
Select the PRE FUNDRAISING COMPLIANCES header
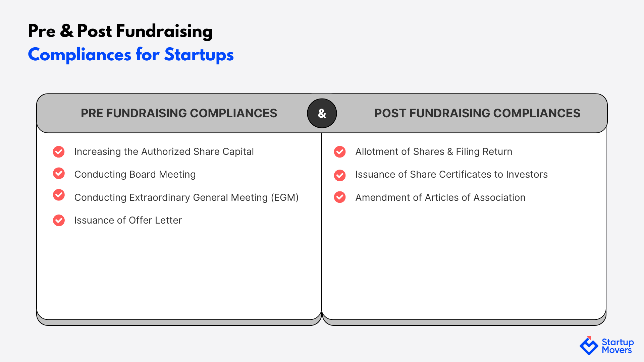coord(179,113)
